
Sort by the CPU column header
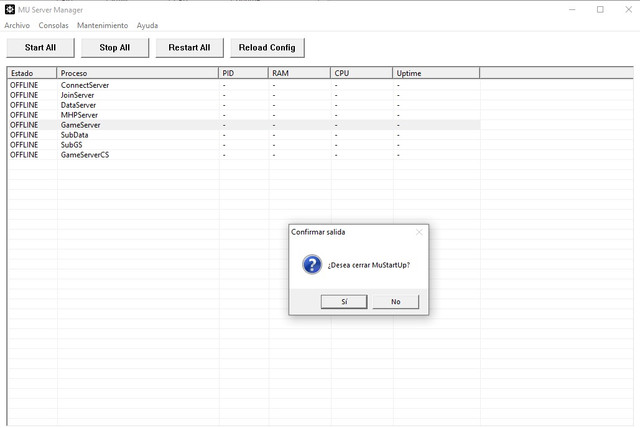[x=362, y=73]
